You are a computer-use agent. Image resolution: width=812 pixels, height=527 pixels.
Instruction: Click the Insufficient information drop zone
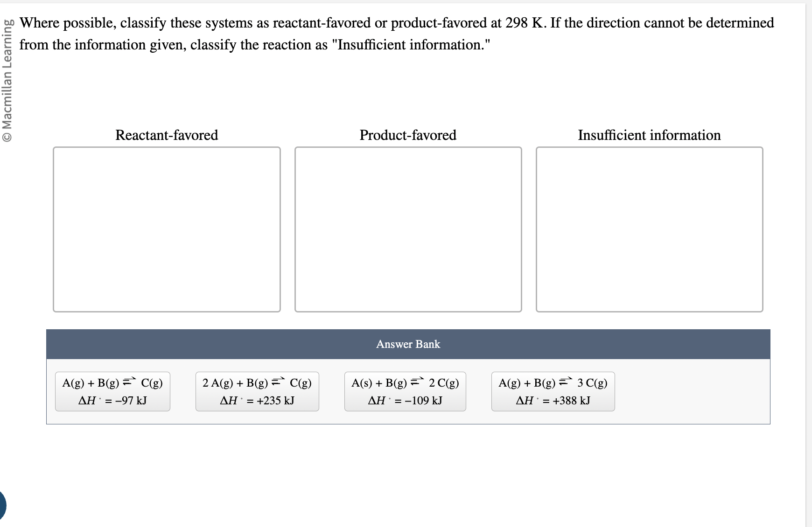click(x=649, y=229)
